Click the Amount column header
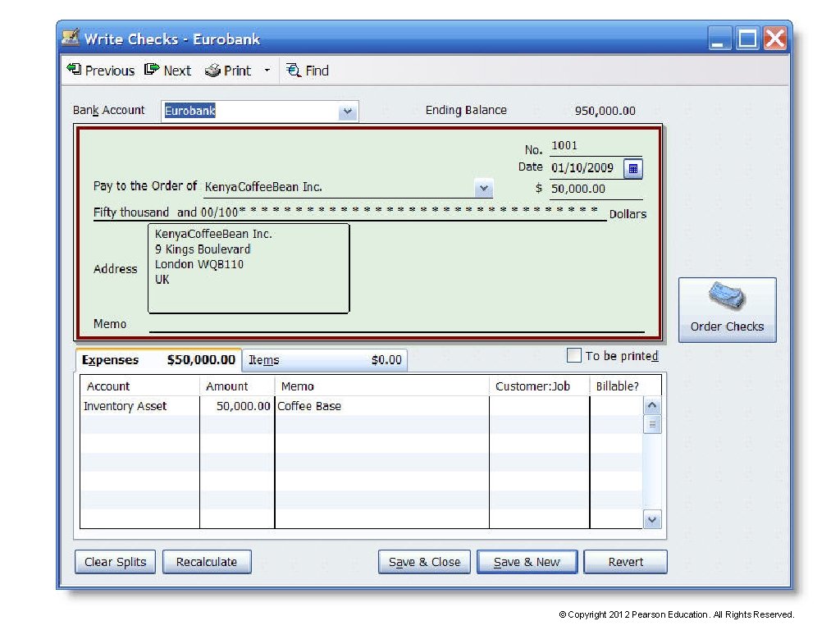Image resolution: width=840 pixels, height=630 pixels. [x=237, y=386]
